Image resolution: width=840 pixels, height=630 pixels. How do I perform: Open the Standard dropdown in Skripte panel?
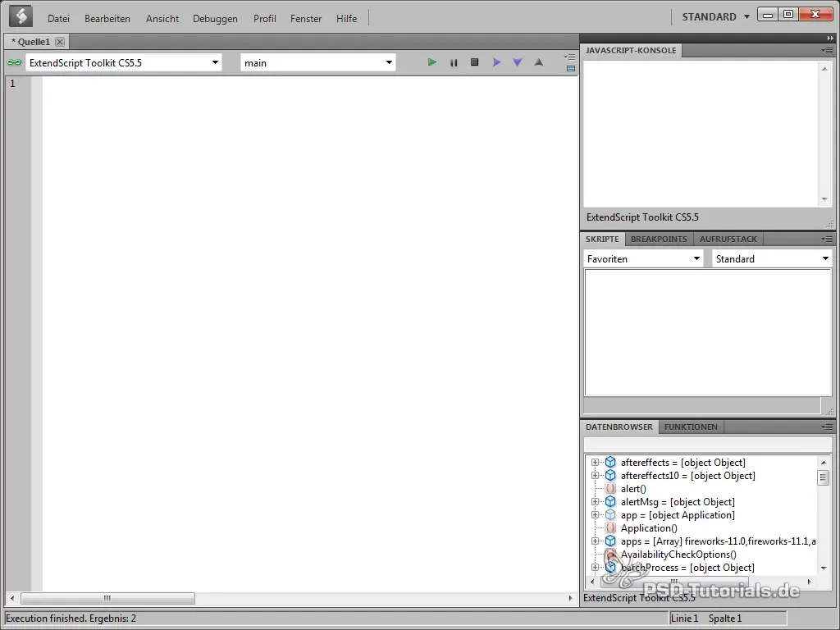[772, 258]
